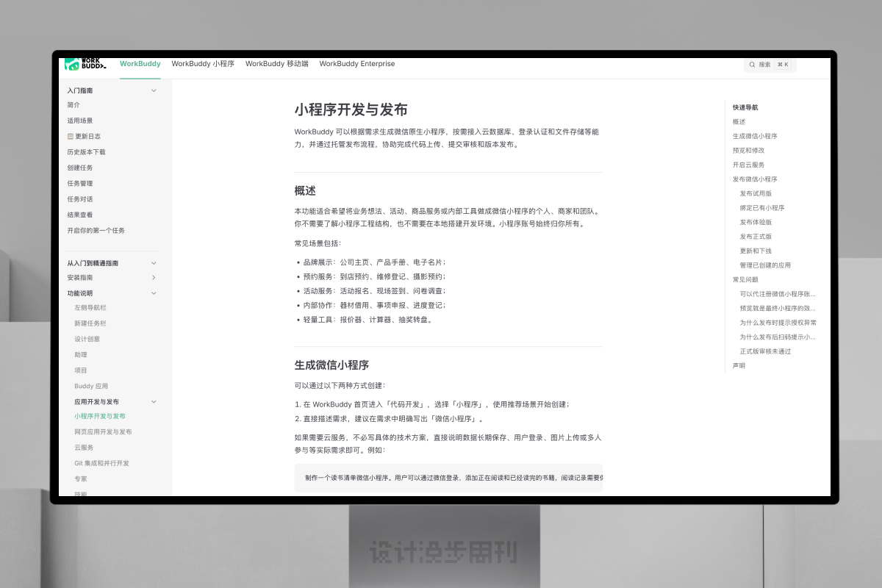Collapse the 从入门到精通指南 section chevron

pos(154,263)
